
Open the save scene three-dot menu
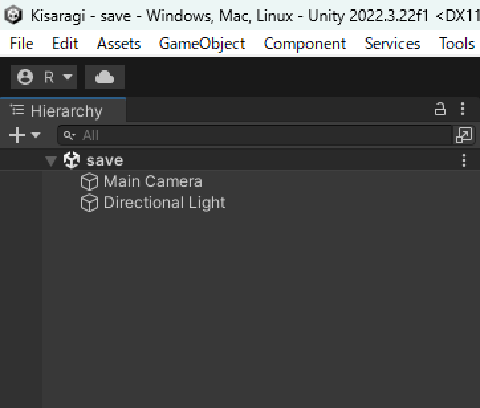pyautogui.click(x=464, y=160)
